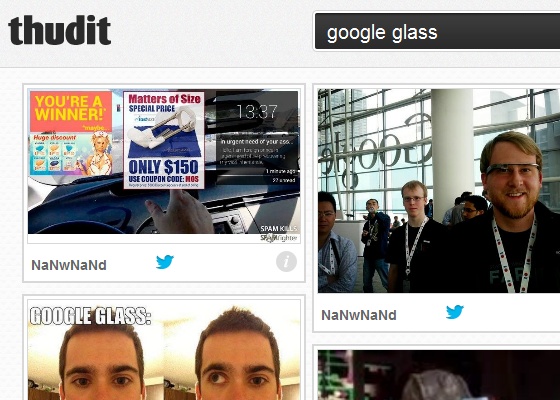Click the SPAM KILLS caption text
The image size is (560, 400).
click(x=279, y=229)
